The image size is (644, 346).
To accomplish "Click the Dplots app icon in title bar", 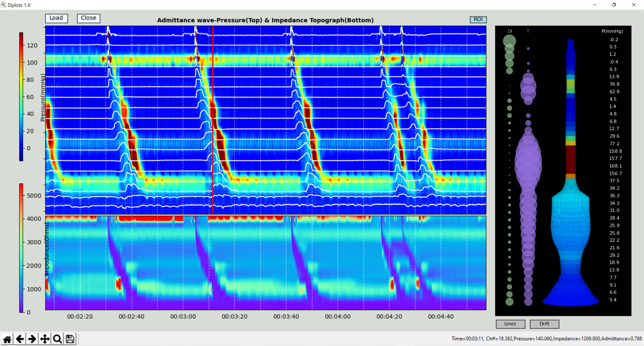I will click(x=4, y=5).
